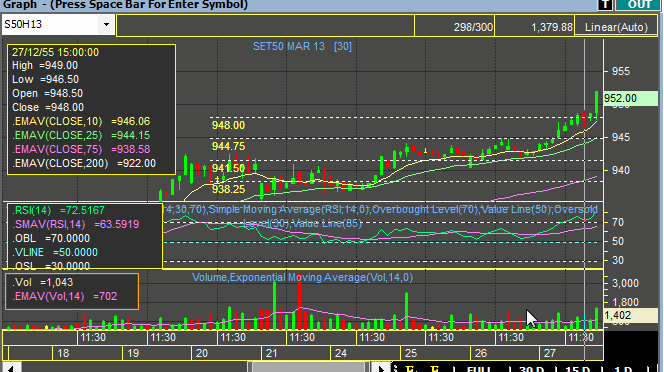Click the OUT button
The width and height of the screenshot is (664, 372).
(x=639, y=4)
